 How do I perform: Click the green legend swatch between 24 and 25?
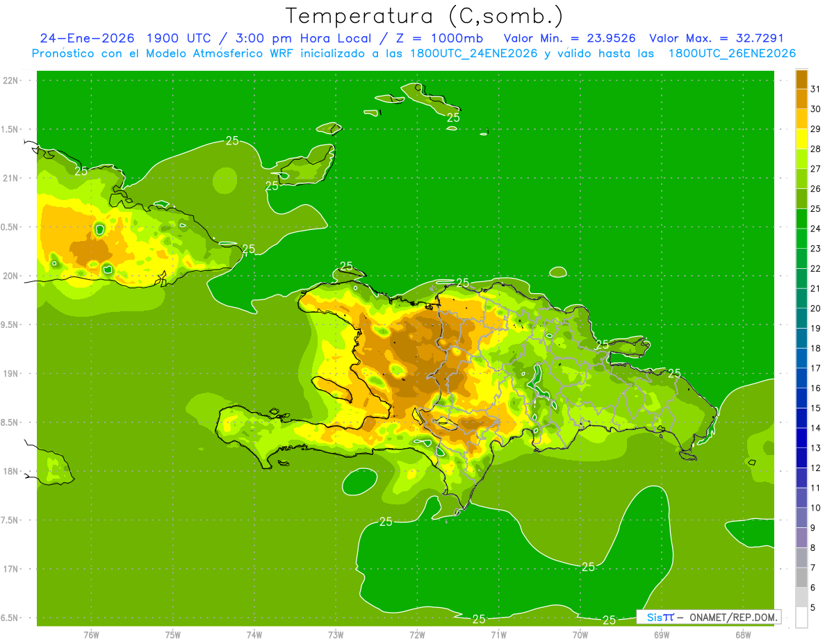pyautogui.click(x=801, y=219)
